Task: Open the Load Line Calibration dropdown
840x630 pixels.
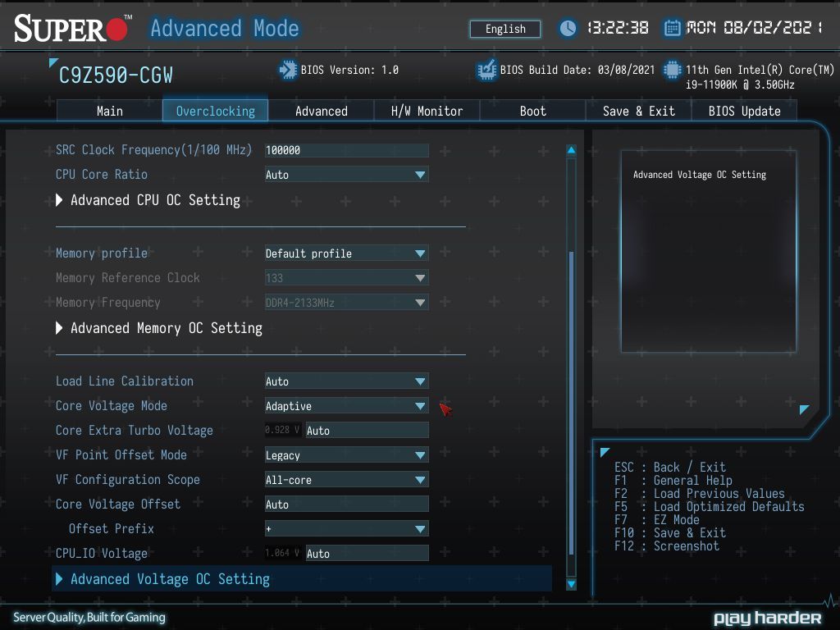Action: pos(347,381)
